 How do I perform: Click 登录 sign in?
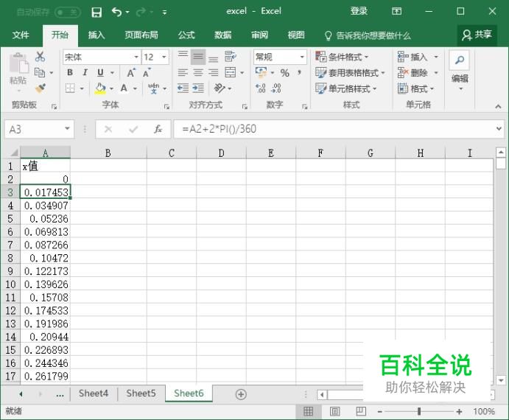point(359,11)
